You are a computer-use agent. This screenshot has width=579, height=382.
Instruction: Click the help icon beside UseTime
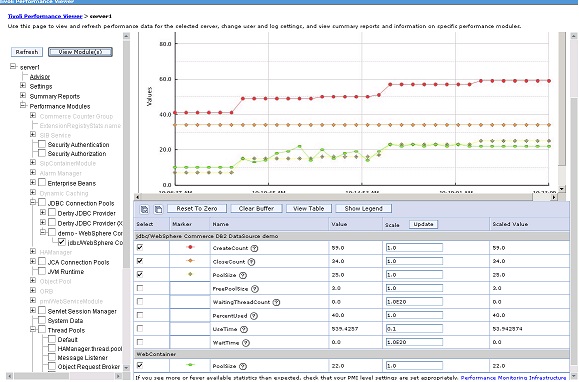pyautogui.click(x=244, y=329)
